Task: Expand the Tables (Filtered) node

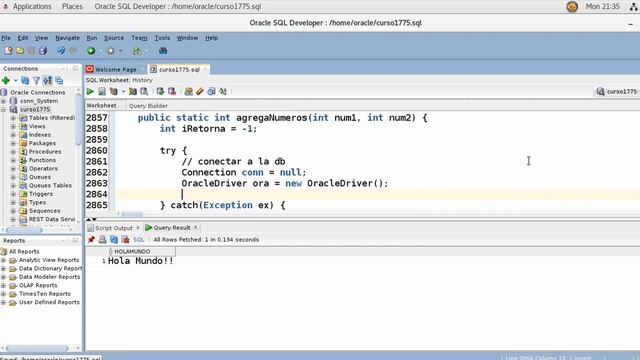Action: tap(13, 118)
